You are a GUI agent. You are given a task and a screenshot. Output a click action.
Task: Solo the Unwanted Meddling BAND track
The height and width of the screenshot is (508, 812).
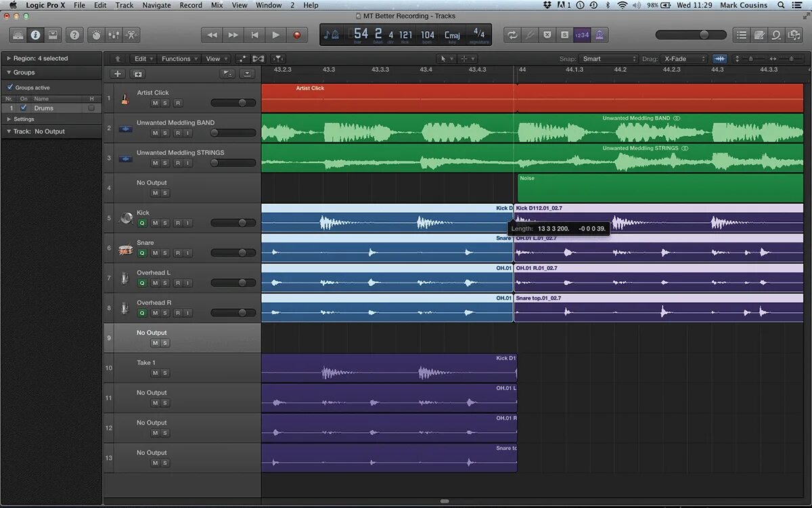point(166,133)
